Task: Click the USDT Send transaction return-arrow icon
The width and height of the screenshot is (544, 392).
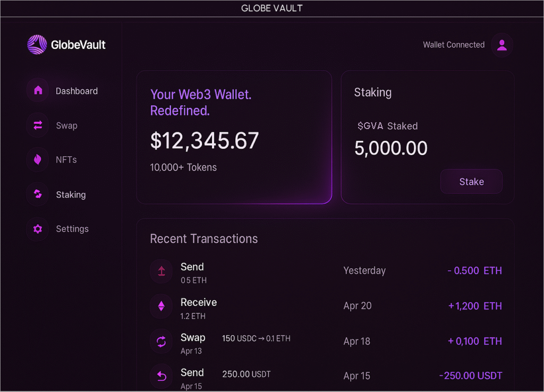Action: 161,377
